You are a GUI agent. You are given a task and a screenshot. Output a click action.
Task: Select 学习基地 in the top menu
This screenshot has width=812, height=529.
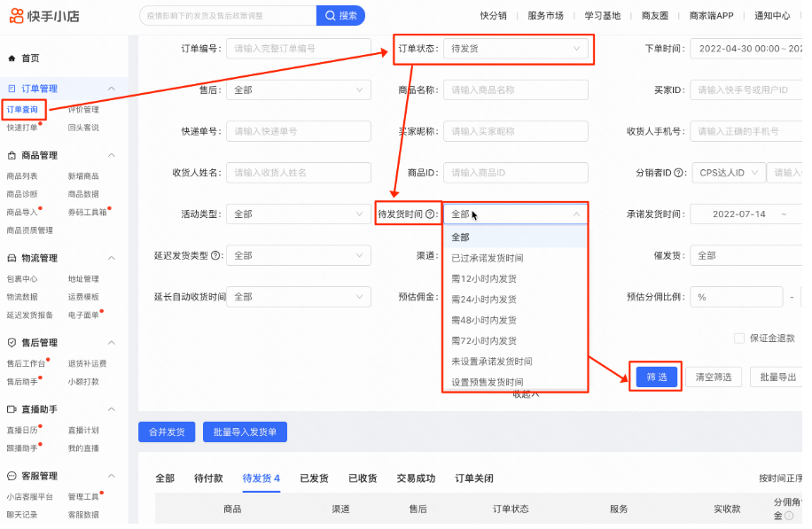(x=598, y=15)
